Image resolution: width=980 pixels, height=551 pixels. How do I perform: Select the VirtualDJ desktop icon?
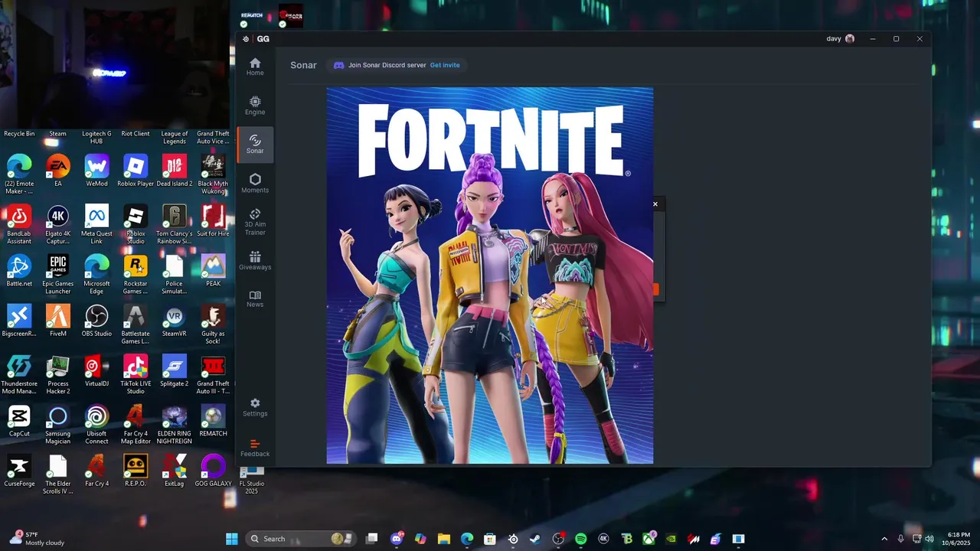click(x=96, y=370)
